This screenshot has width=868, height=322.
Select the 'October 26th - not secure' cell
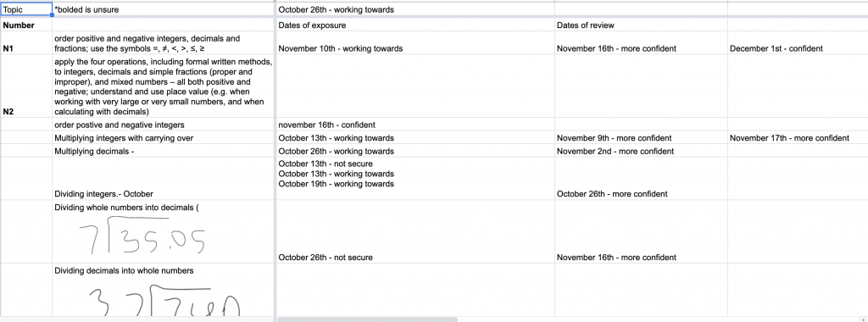tap(415, 232)
